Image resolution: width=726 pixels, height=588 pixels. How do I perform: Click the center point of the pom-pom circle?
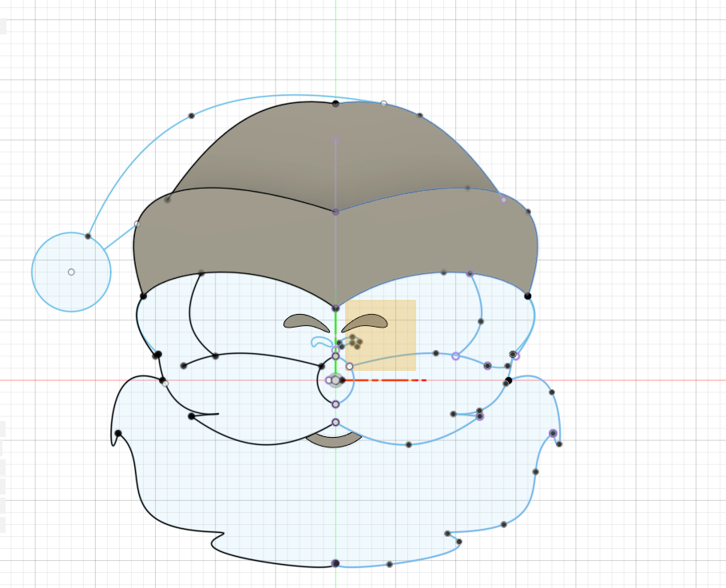coord(70,272)
